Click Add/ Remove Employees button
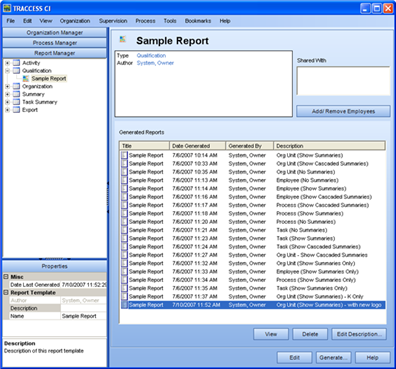Screen dimensions: 396x369 [343, 111]
